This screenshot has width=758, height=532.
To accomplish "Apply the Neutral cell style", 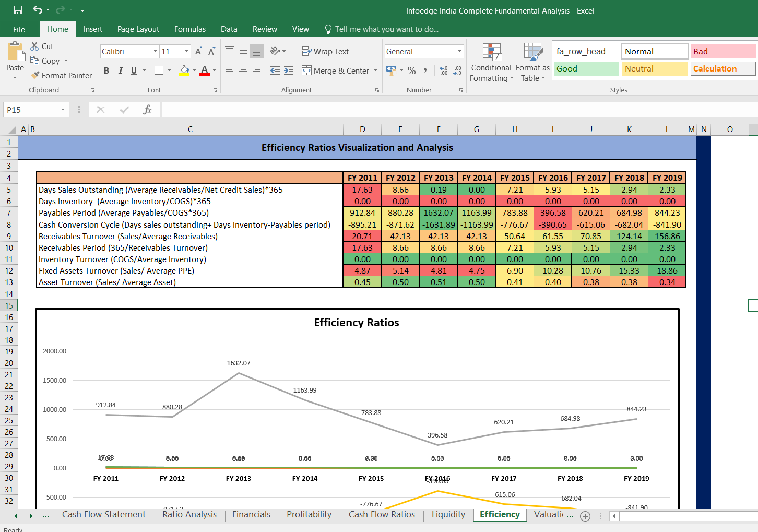I will click(x=655, y=68).
